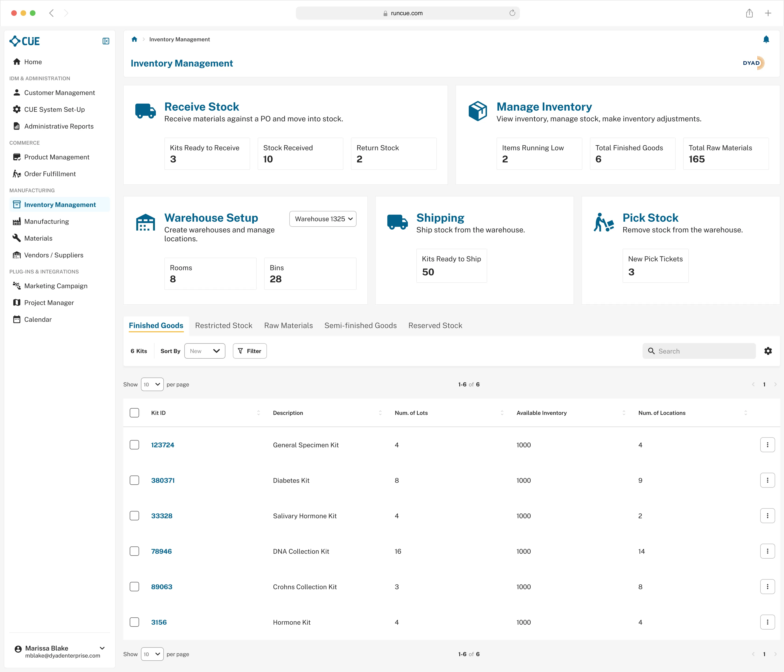Open the Semi-finished Goods tab
The width and height of the screenshot is (784, 672).
pyautogui.click(x=360, y=325)
